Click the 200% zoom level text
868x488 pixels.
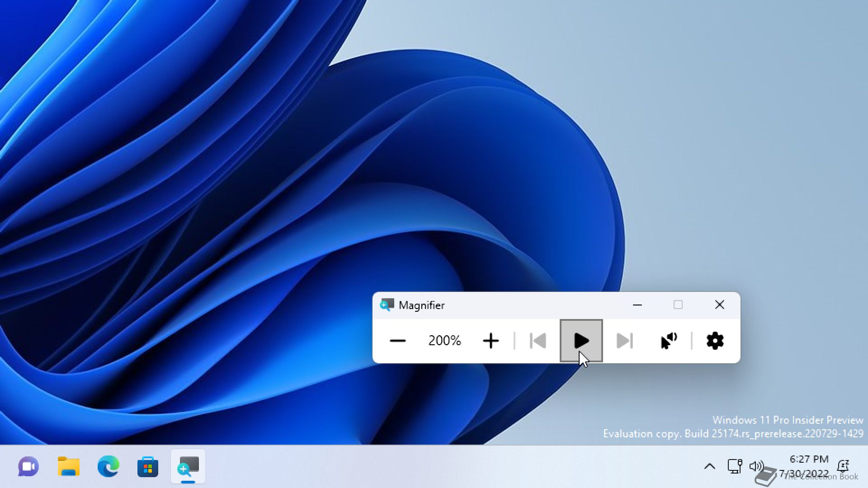click(x=444, y=341)
